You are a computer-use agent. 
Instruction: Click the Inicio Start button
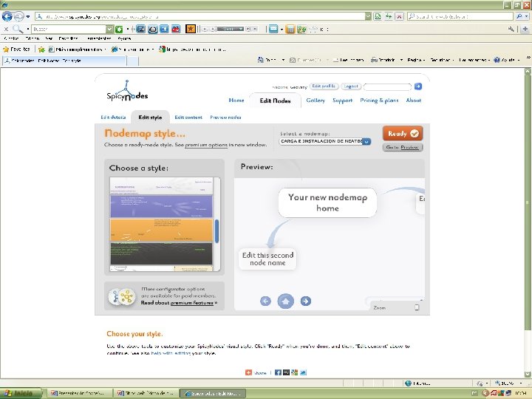coord(21,393)
